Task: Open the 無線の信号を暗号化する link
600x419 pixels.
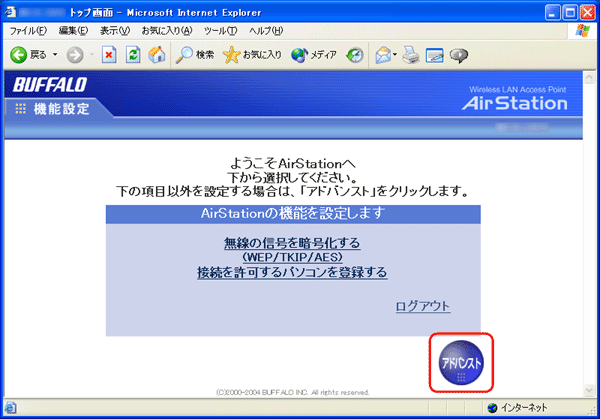Action: point(292,243)
